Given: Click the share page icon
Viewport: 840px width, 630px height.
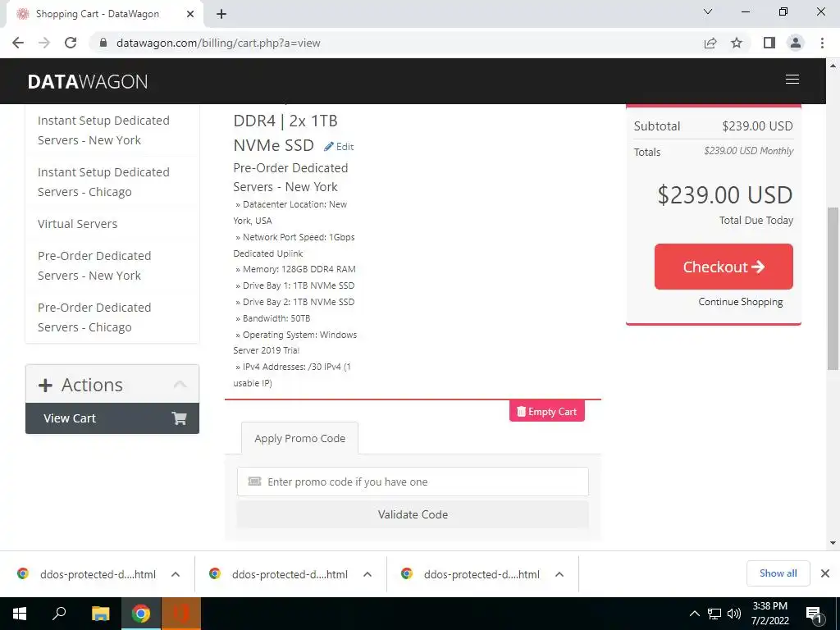Looking at the screenshot, I should (x=710, y=43).
